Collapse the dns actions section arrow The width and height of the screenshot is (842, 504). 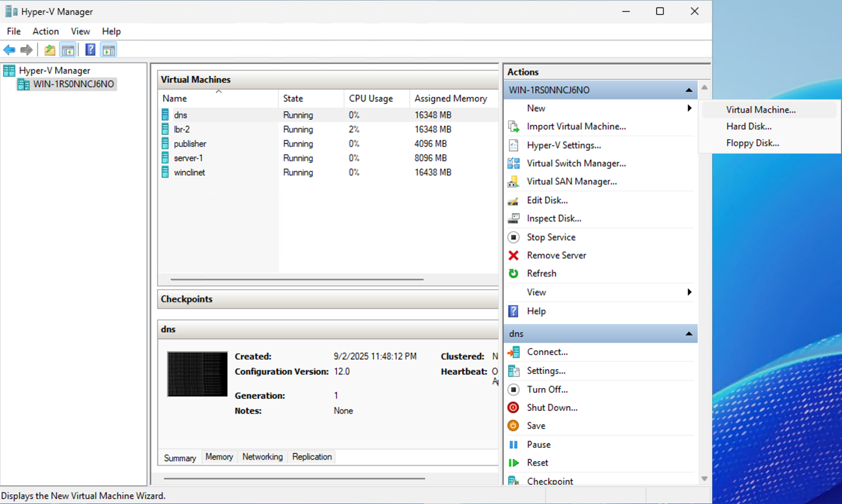click(689, 334)
